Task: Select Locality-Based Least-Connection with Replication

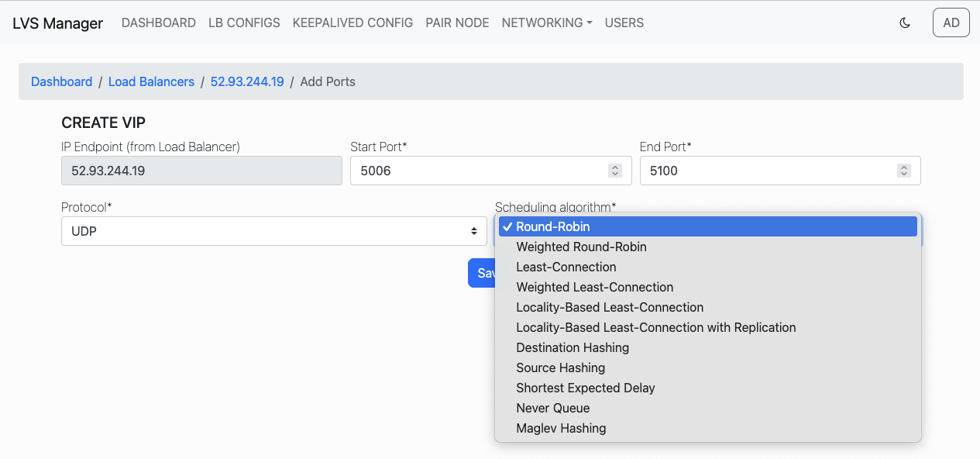Action: point(708,327)
